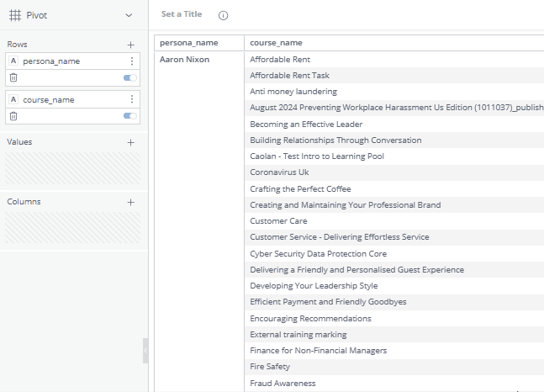This screenshot has height=392, width=544.
Task: Click Coronavirus Uk row
Action: (394, 172)
